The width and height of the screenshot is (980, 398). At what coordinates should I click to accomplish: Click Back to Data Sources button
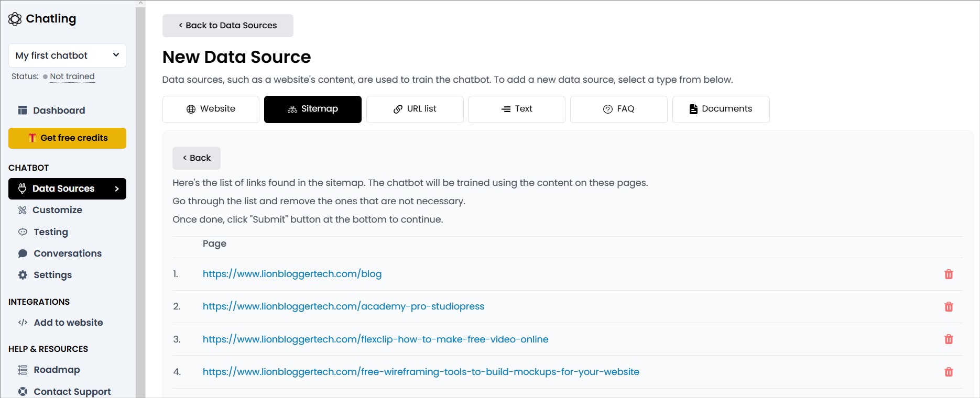click(227, 26)
